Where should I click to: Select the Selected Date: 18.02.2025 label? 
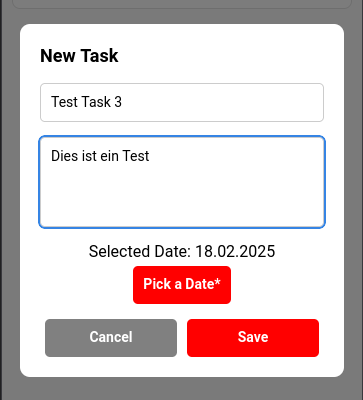pyautogui.click(x=182, y=251)
